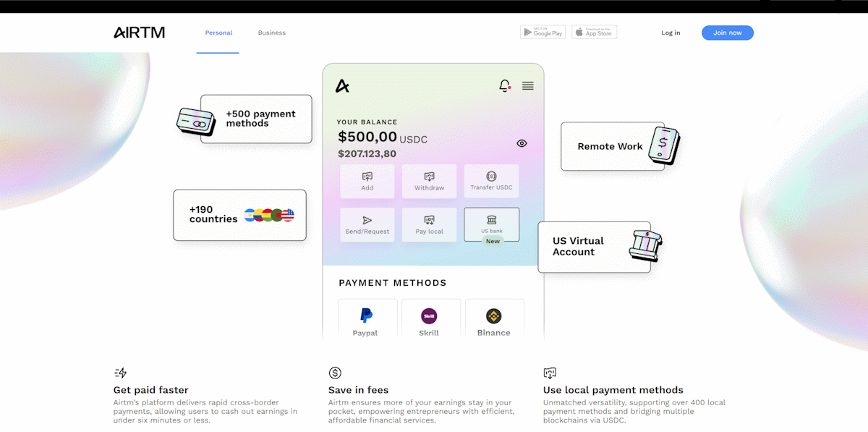Click the Join now button
The width and height of the screenshot is (868, 432).
[727, 33]
